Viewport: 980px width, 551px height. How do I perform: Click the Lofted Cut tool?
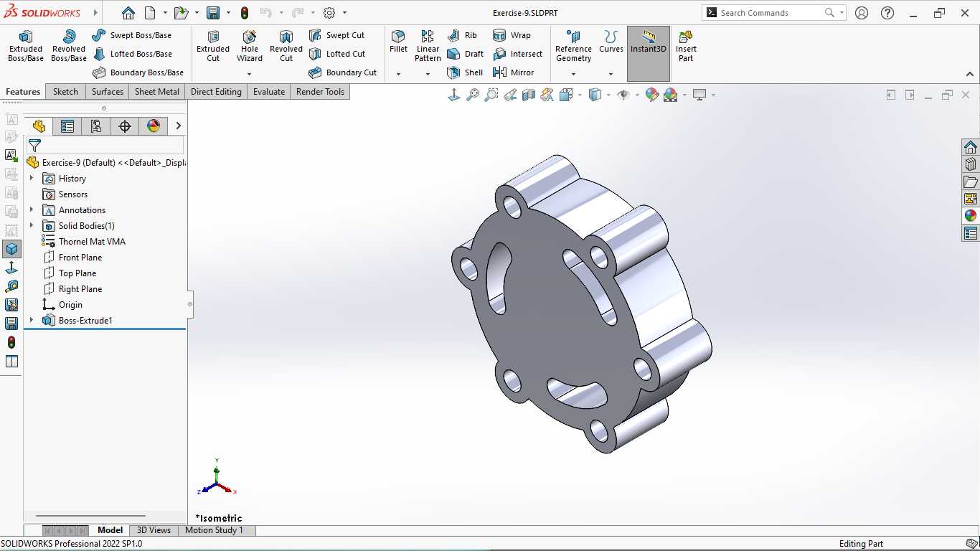click(337, 54)
